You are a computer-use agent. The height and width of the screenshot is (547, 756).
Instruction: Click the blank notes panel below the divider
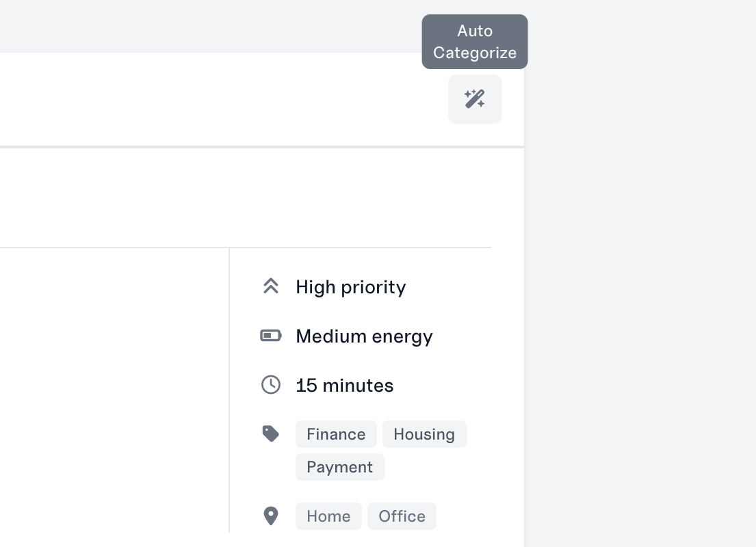pos(114,390)
